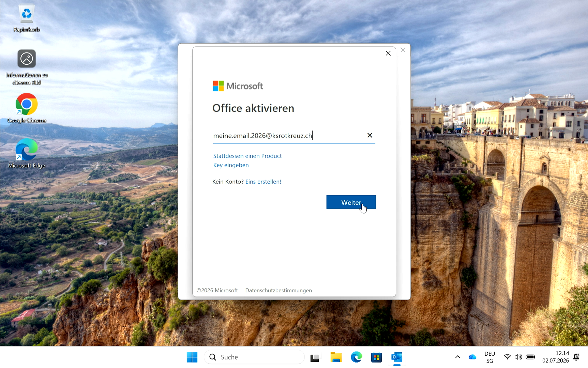The width and height of the screenshot is (588, 368).
Task: Open the volume speaker icon
Action: pos(518,357)
